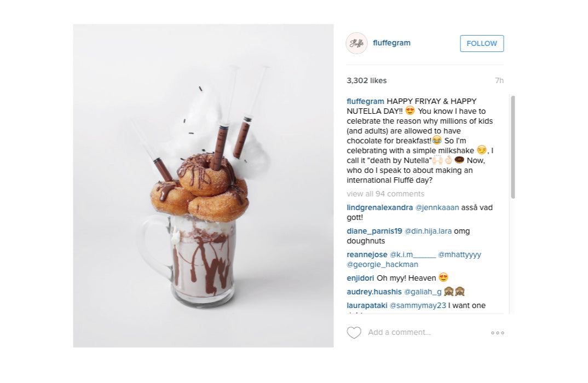Expand view all 94 comments
This screenshot has width=588, height=383.
[385, 194]
